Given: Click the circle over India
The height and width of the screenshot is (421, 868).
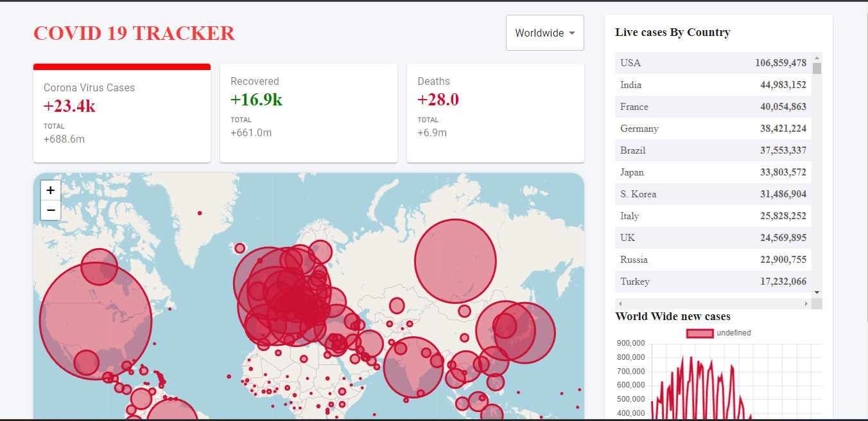Looking at the screenshot, I should 413,367.
